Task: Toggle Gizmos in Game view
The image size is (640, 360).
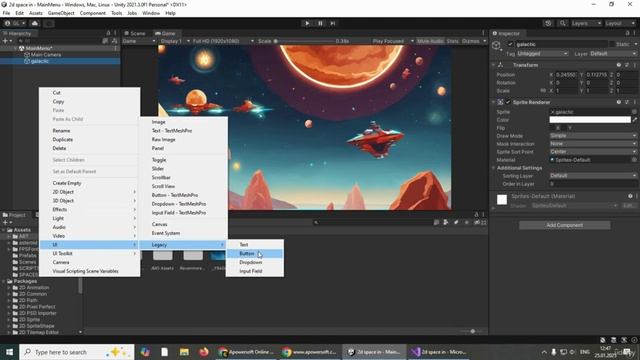Action: (471, 41)
